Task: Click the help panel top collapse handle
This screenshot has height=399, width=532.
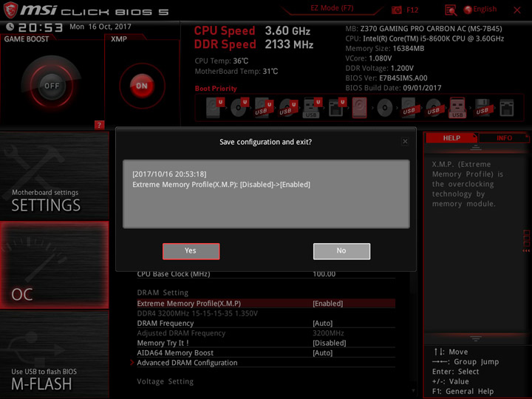Action: click(475, 147)
